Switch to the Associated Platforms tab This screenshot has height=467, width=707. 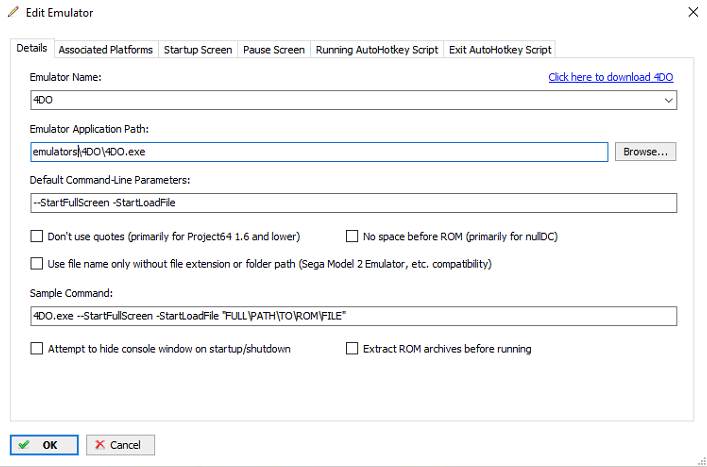click(106, 50)
